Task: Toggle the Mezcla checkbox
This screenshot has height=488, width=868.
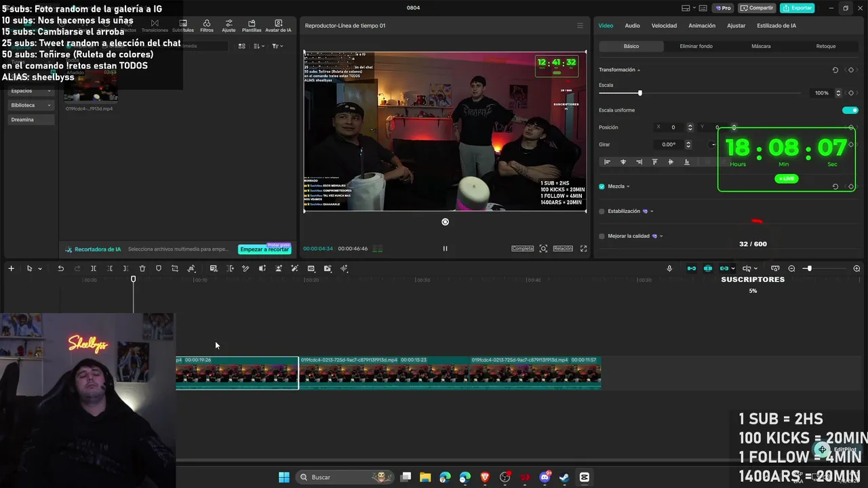Action: tap(601, 186)
